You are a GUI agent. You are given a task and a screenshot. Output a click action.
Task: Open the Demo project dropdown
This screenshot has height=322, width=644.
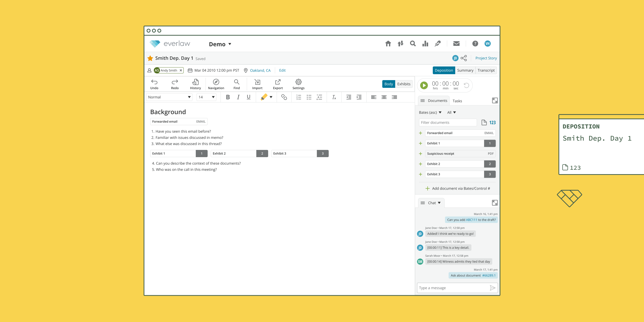point(220,44)
